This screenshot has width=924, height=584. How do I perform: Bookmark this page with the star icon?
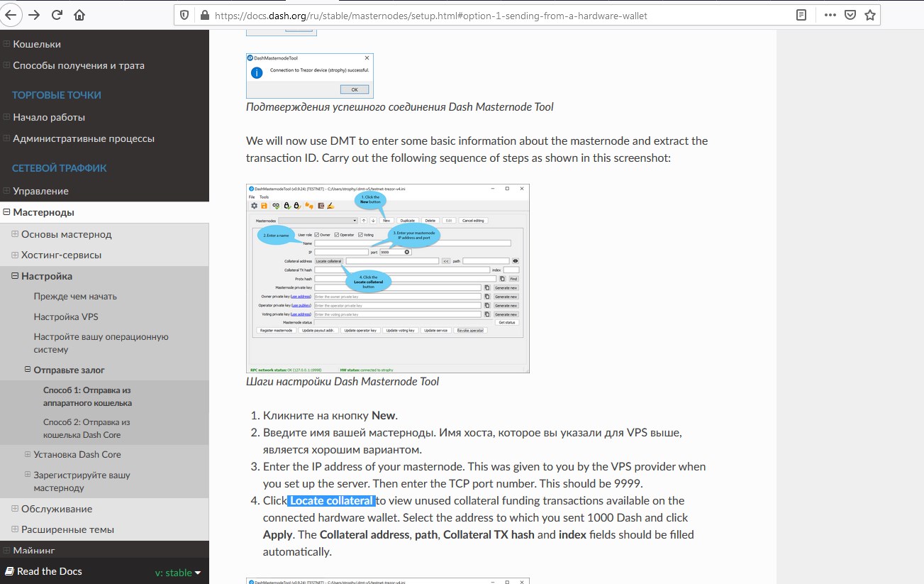(870, 15)
